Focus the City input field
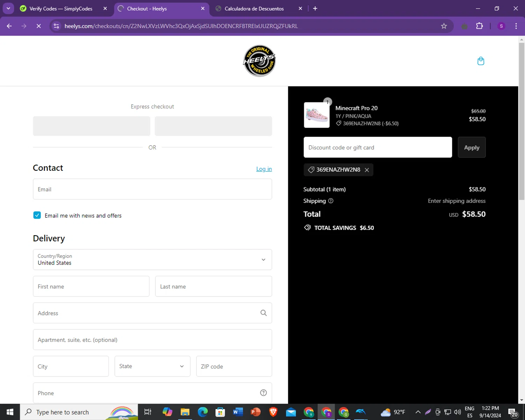 point(71,366)
